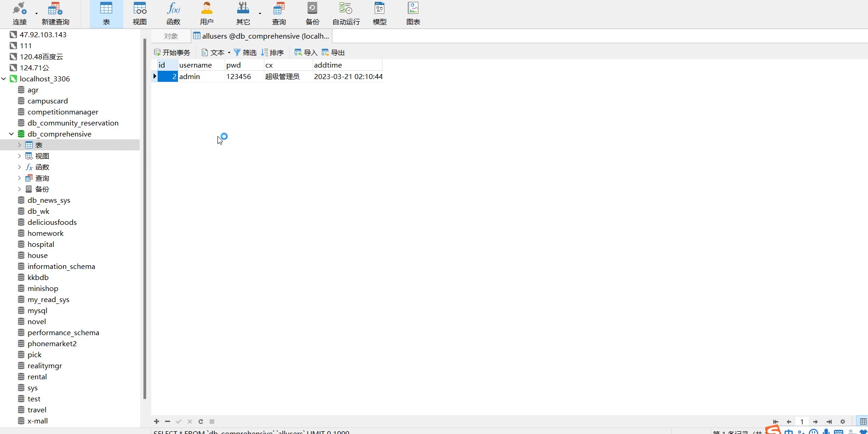Add a record with the plus icon
The image size is (868, 434).
156,421
